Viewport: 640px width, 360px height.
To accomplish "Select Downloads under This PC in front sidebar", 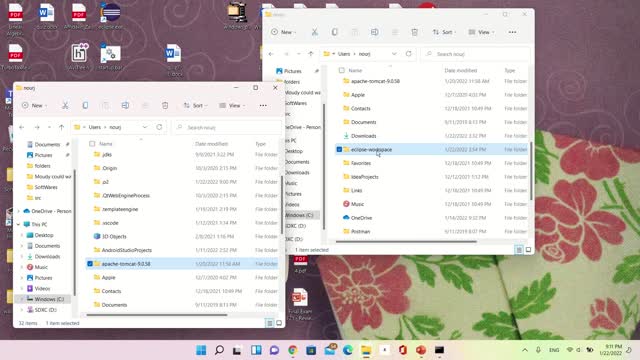I will coord(47,256).
